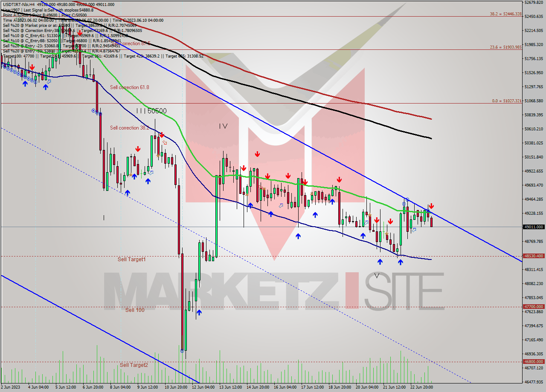Viewport: 546px width, 392px height.
Task: Select the 'Sell 100' label
Action: 135,310
